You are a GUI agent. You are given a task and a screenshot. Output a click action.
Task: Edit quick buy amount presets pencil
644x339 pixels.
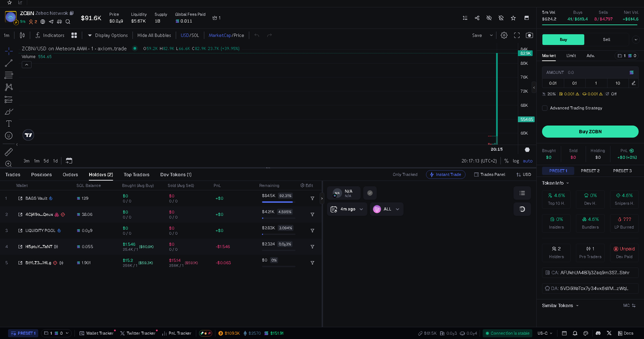click(x=634, y=83)
